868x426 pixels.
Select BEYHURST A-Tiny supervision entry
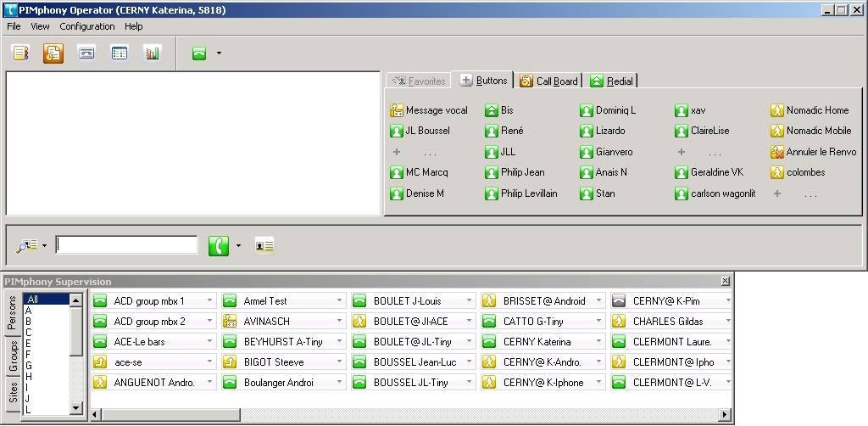point(283,342)
